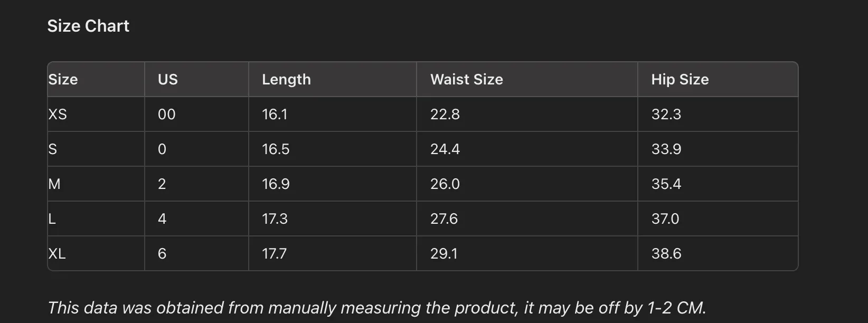Screen dimensions: 868x323
Task: Select the US size 4 cell
Action: click(196, 218)
